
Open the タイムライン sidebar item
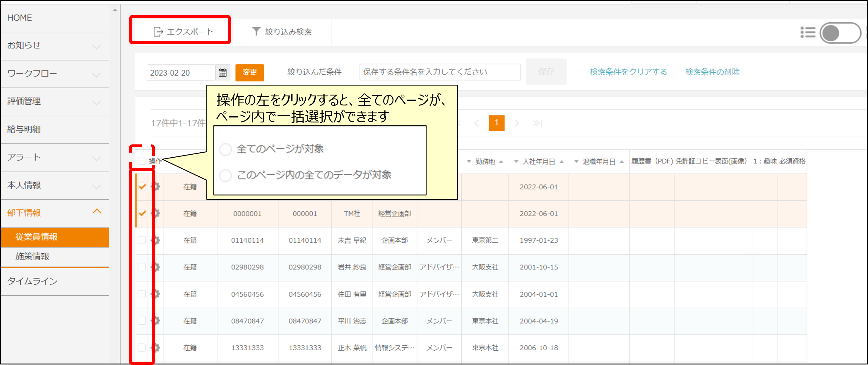point(32,281)
